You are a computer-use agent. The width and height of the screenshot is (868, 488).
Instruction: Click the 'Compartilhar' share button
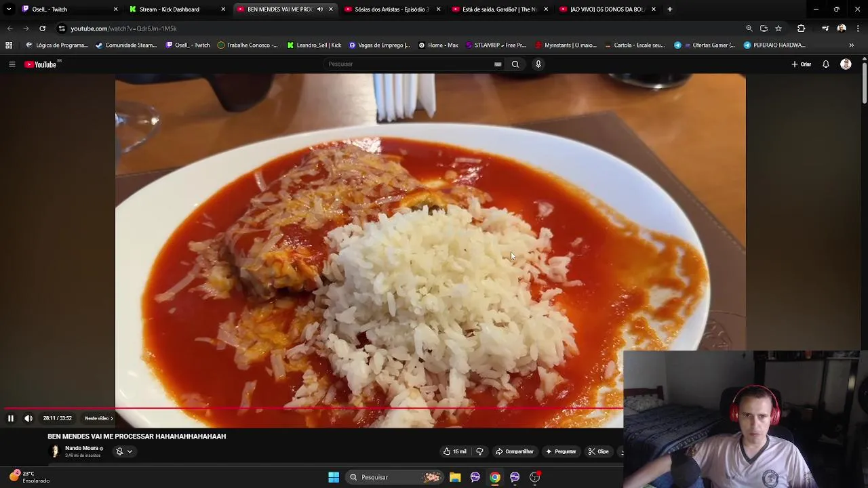514,451
